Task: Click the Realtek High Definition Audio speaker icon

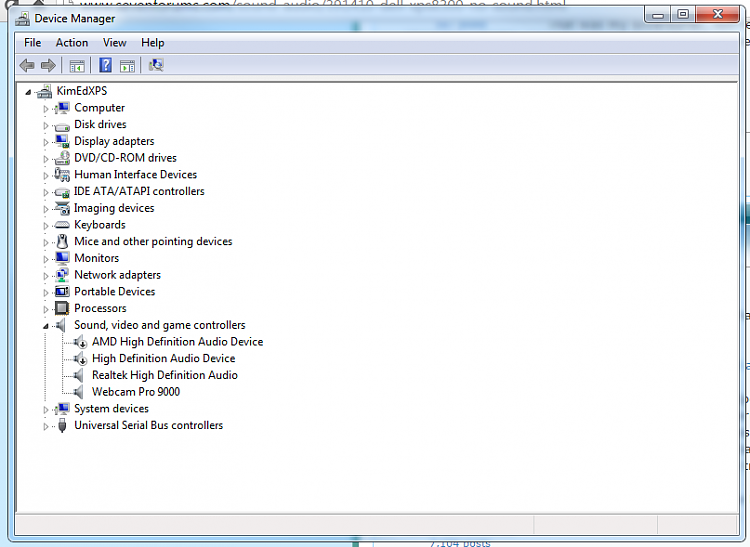Action: click(78, 375)
